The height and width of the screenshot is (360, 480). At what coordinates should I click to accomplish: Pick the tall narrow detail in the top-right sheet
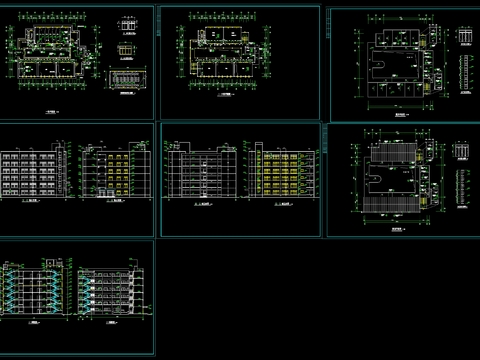[465, 73]
